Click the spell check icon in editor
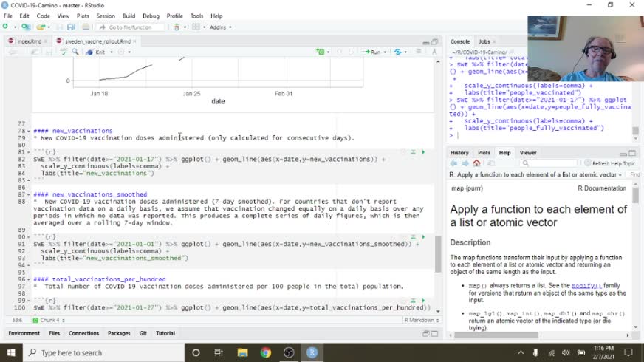Screen dimensions: 644x362 pos(64,52)
